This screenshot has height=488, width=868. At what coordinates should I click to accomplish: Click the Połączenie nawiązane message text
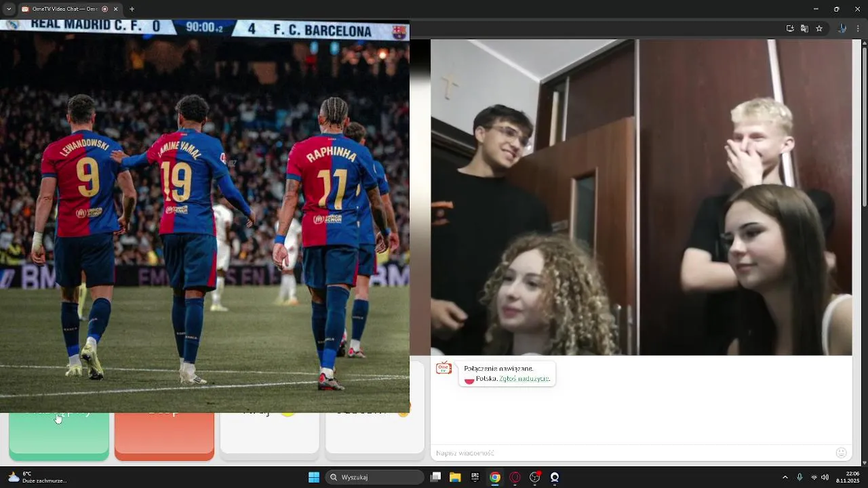pyautogui.click(x=498, y=369)
